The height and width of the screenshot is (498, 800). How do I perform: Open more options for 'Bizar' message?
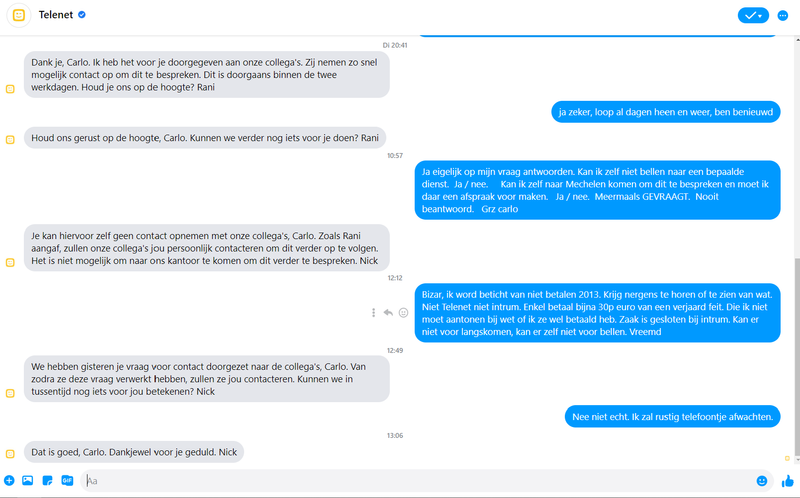[x=373, y=312]
